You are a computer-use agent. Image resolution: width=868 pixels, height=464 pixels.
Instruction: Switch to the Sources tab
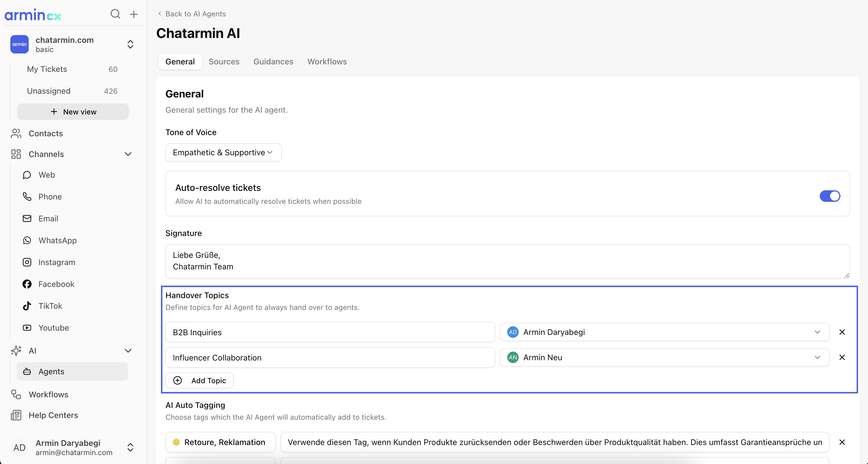[x=224, y=62]
